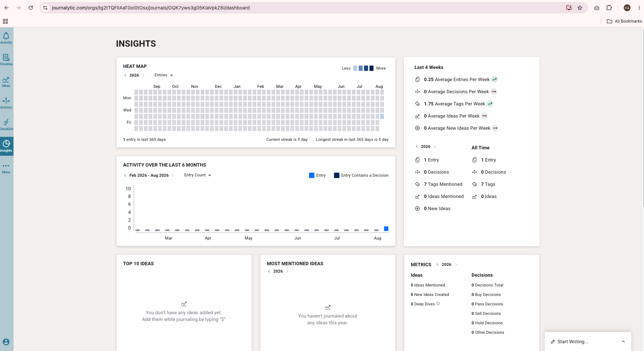Go to next year in Heat Map
The height and width of the screenshot is (351, 644).
[x=144, y=75]
